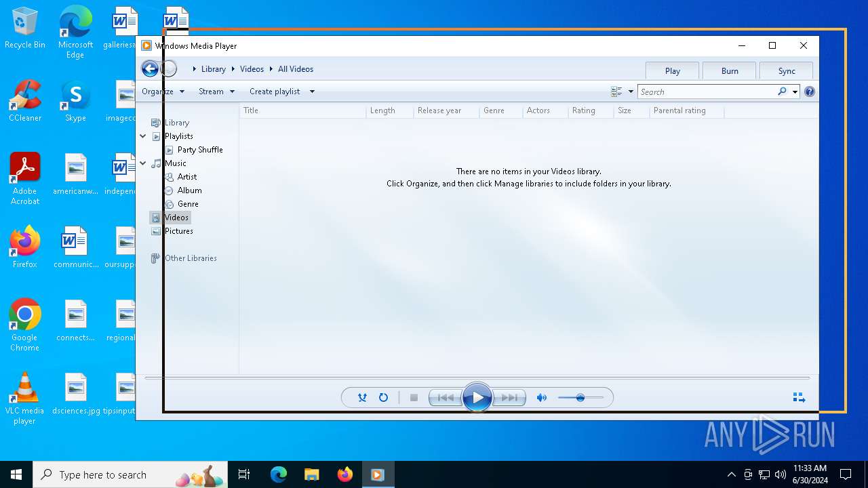Adjust the volume slider
The height and width of the screenshot is (488, 868).
(580, 398)
